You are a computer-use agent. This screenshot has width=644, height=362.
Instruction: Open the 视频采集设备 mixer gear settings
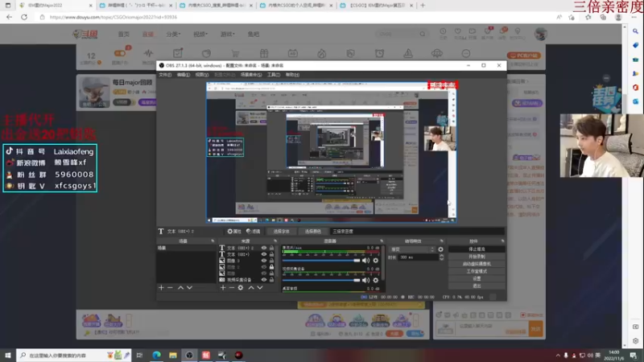pyautogui.click(x=375, y=280)
